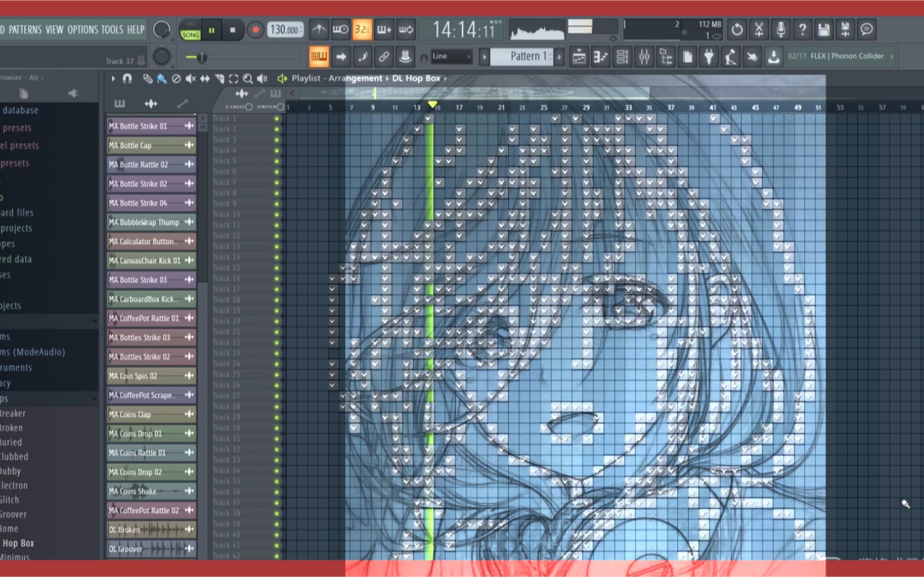The height and width of the screenshot is (577, 924).
Task: Toggle the metronome icon
Action: point(318,30)
